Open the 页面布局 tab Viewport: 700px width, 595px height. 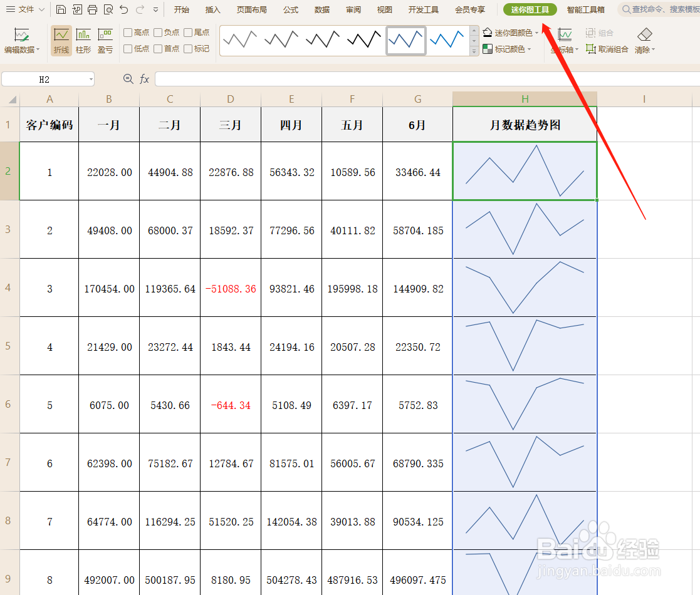tap(252, 9)
